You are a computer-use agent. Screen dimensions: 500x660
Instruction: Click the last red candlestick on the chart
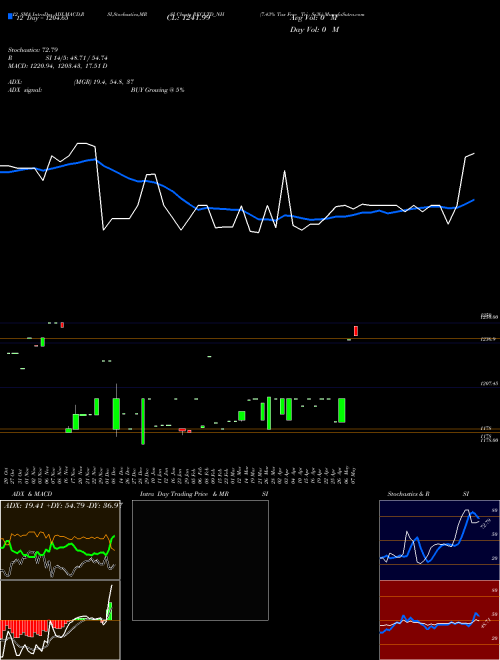(356, 331)
